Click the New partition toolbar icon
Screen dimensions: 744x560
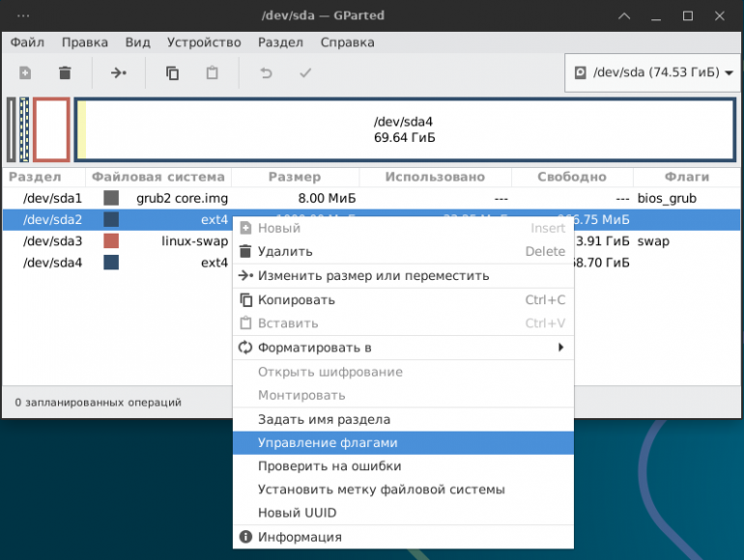coord(25,73)
